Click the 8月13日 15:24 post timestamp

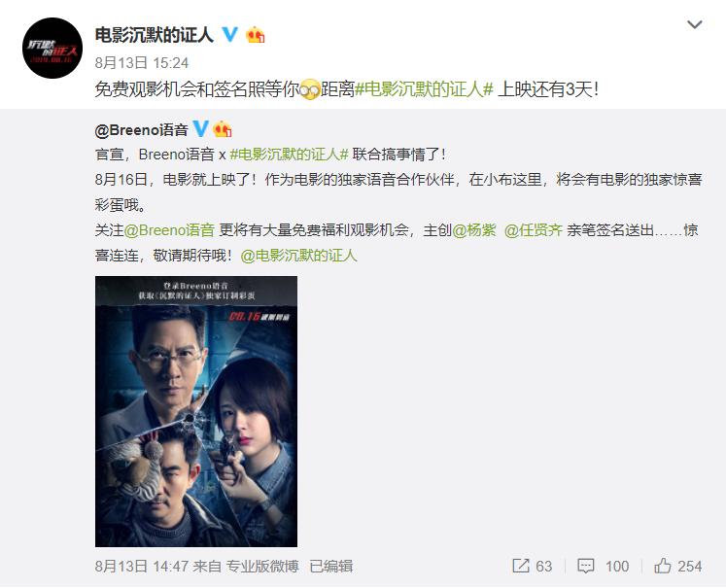click(142, 63)
